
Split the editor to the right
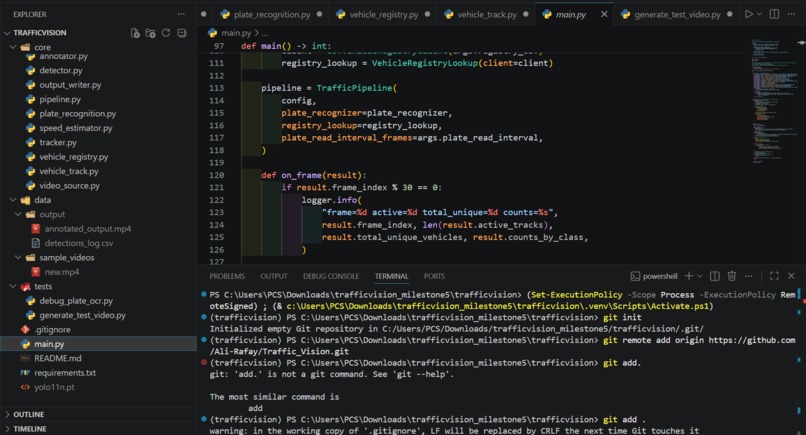[x=774, y=14]
